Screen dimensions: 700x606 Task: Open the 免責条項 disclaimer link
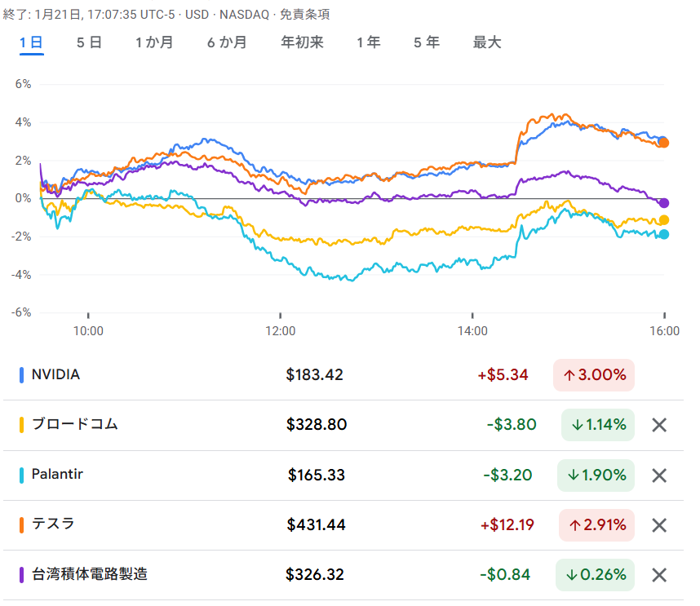(305, 15)
